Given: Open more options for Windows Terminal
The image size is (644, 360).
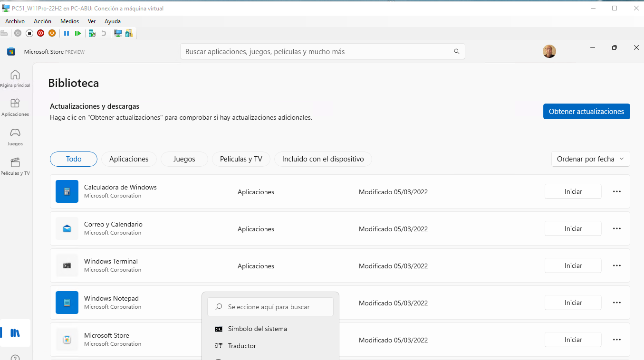Looking at the screenshot, I should (x=617, y=265).
